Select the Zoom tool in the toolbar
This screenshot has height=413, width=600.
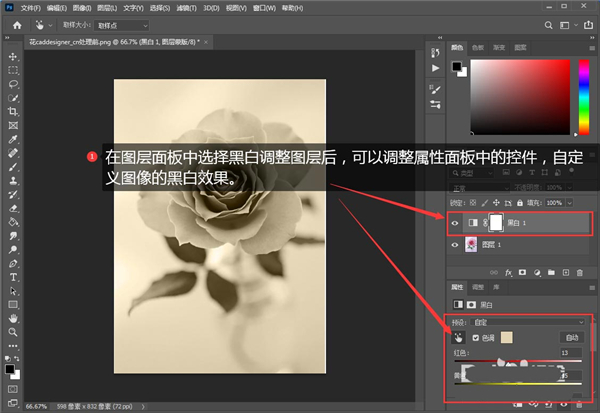(13, 331)
